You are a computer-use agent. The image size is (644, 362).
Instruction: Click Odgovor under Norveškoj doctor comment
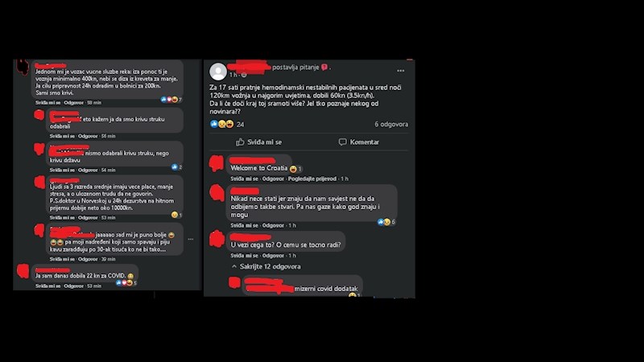[88, 217]
